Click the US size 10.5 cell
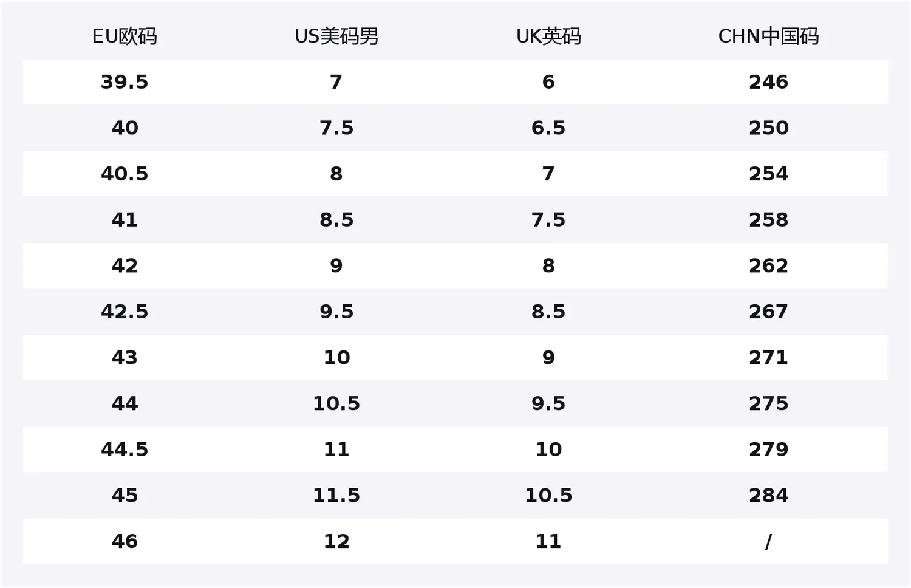Viewport: 911px width, 588px height. click(x=336, y=403)
